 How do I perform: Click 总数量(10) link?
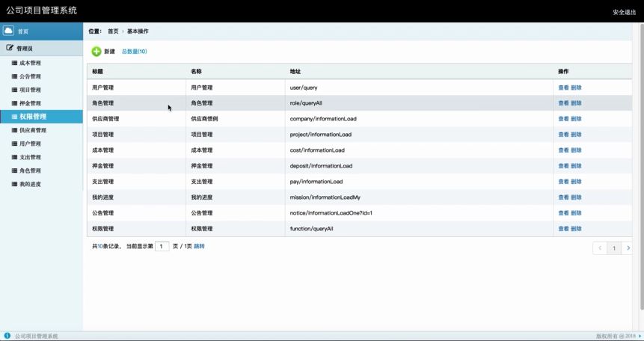(135, 52)
